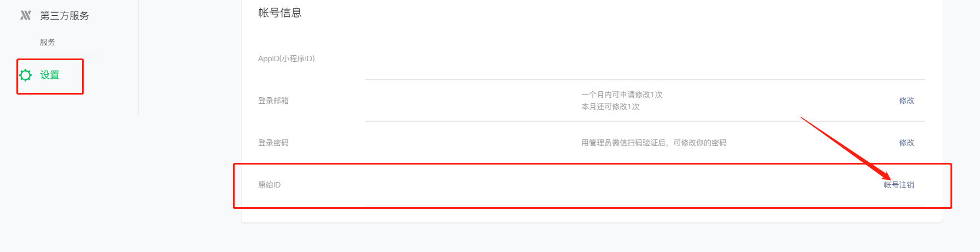Click the 帐号注销 link

tap(899, 185)
